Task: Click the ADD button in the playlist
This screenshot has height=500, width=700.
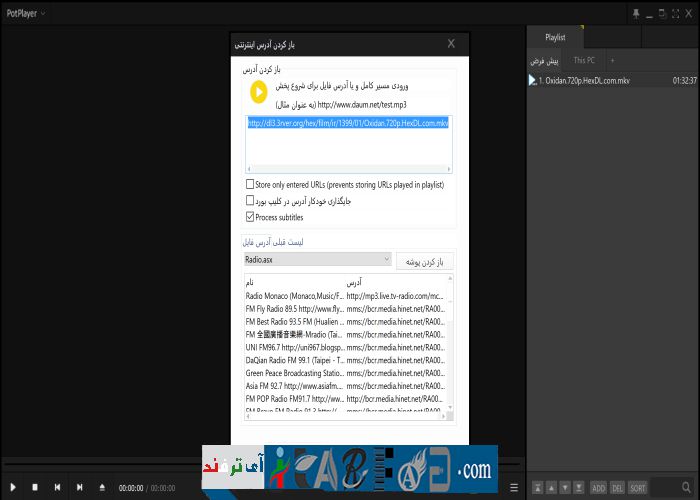Action: point(598,487)
